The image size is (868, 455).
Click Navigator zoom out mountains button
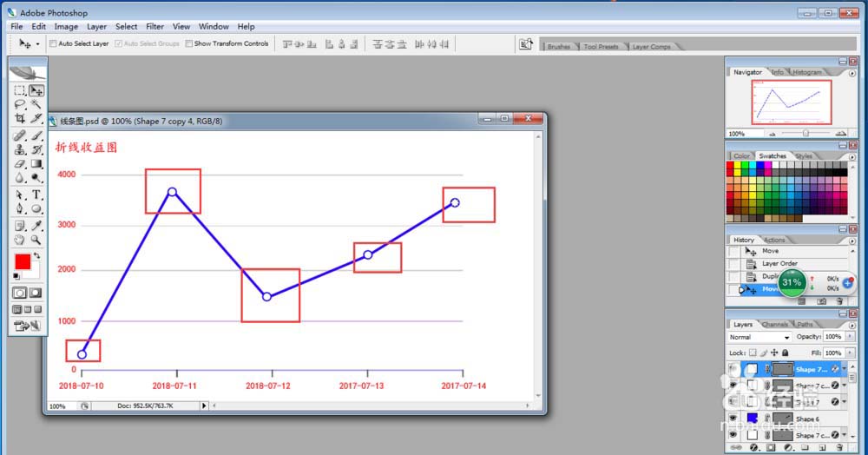coord(773,134)
